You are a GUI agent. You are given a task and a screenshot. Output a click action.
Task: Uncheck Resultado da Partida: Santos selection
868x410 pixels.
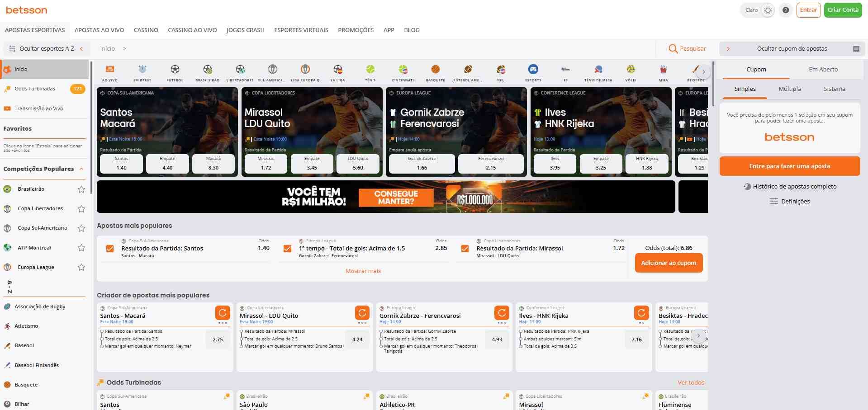[110, 249]
